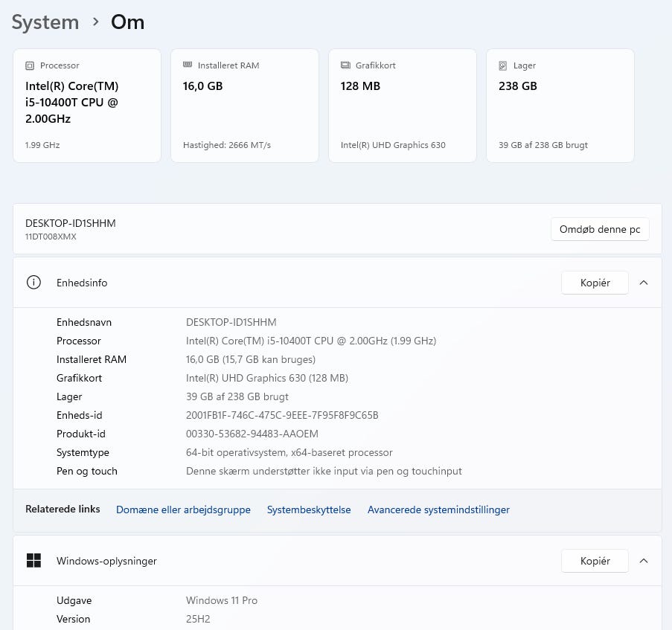The image size is (672, 630).
Task: Click the Enhedsnavn row label
Action: [84, 322]
